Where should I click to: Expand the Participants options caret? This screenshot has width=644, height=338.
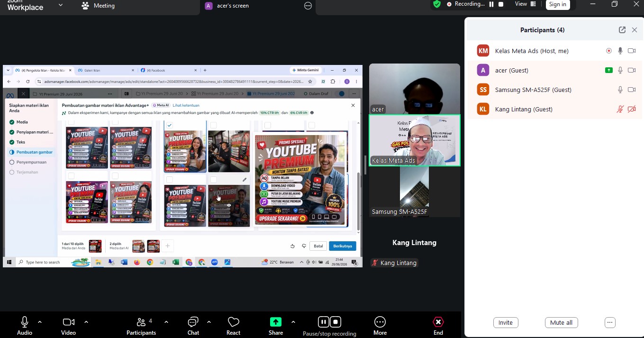[x=166, y=322]
